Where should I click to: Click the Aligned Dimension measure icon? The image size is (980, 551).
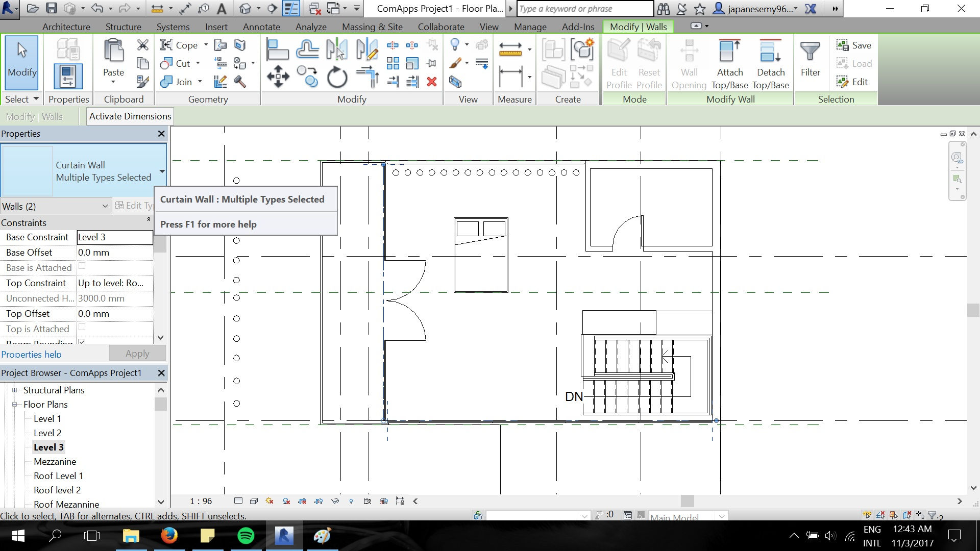pos(510,77)
